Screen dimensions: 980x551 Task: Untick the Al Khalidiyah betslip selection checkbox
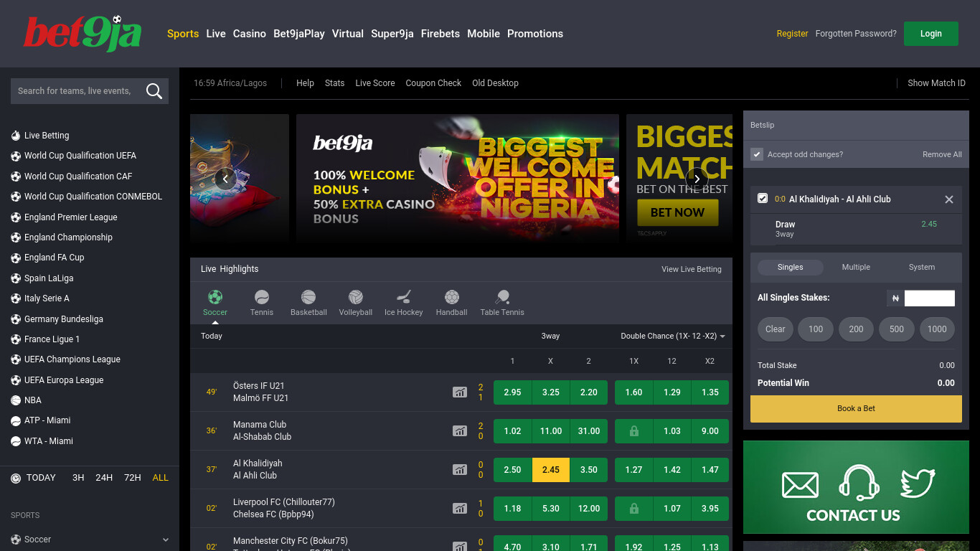763,199
